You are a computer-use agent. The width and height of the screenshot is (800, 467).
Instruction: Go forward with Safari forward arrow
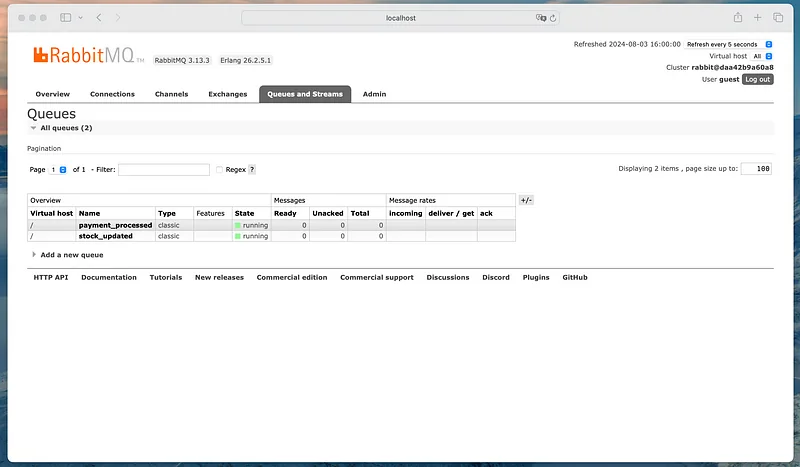tap(118, 17)
